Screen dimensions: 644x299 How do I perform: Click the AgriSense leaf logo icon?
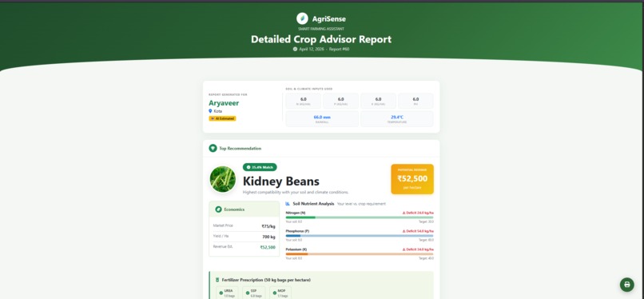click(x=302, y=18)
